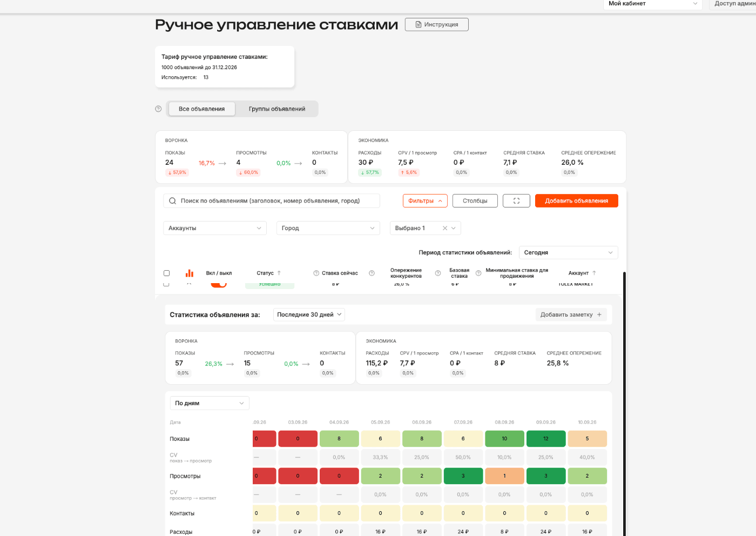
Task: Open the 'По дням' grouping dropdown
Action: coord(210,403)
